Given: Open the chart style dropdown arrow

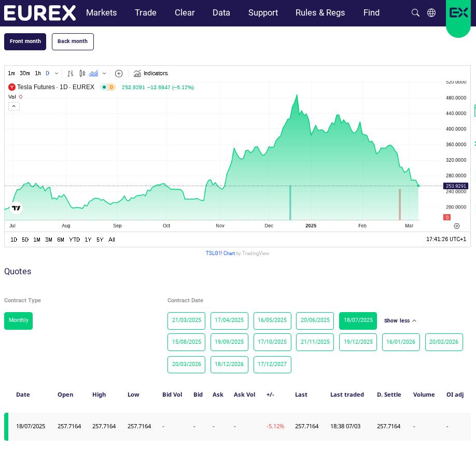Looking at the screenshot, I should coord(104,74).
